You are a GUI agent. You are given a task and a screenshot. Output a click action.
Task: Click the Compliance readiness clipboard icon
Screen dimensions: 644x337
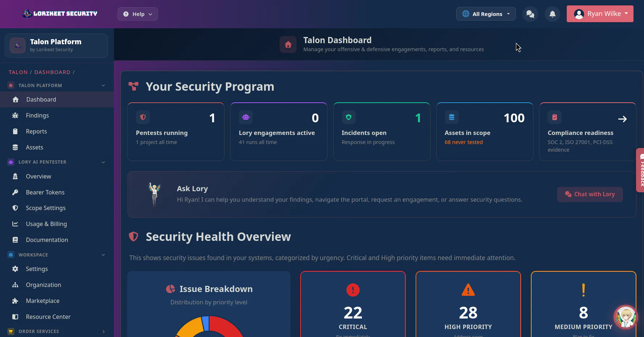(x=554, y=117)
